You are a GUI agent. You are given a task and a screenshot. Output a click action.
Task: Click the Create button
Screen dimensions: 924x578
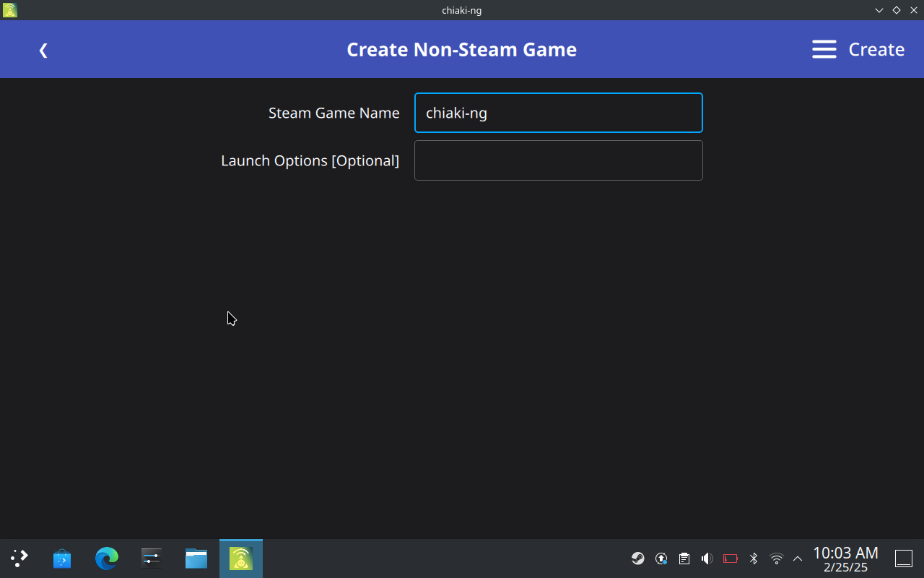[x=876, y=49]
